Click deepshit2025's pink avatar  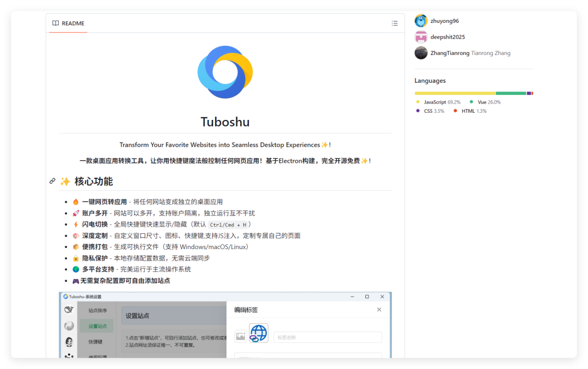point(421,37)
